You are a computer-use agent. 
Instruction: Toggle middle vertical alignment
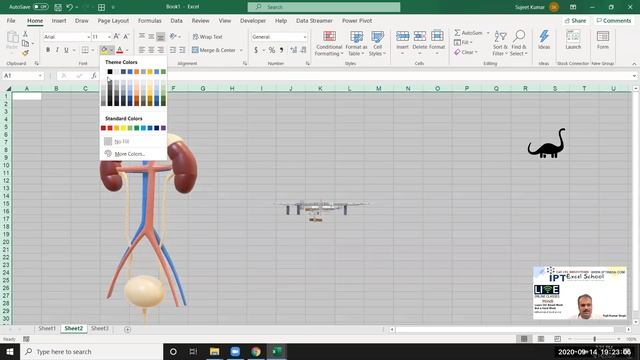[x=151, y=37]
